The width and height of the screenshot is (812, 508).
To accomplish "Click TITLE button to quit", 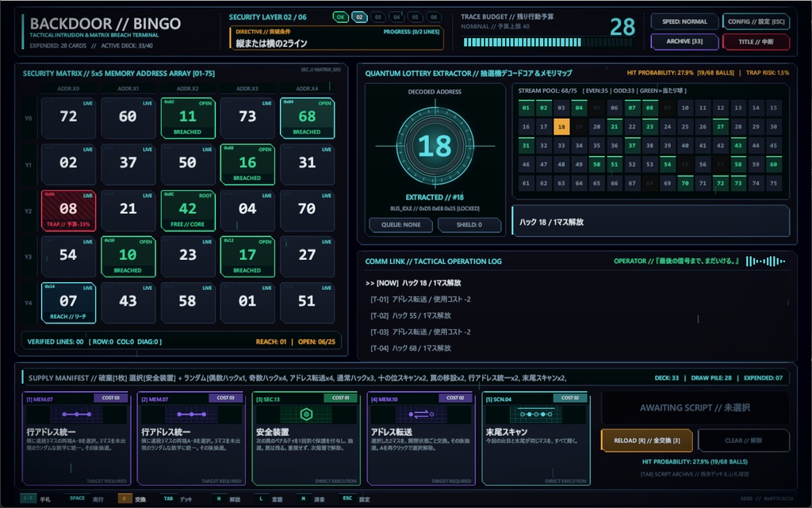I will [x=756, y=41].
